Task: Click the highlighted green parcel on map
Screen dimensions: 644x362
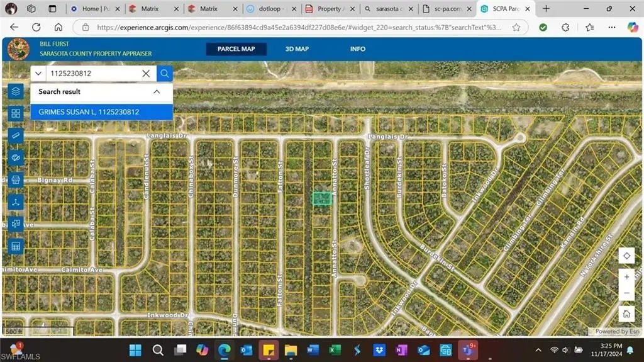Action: [x=322, y=198]
